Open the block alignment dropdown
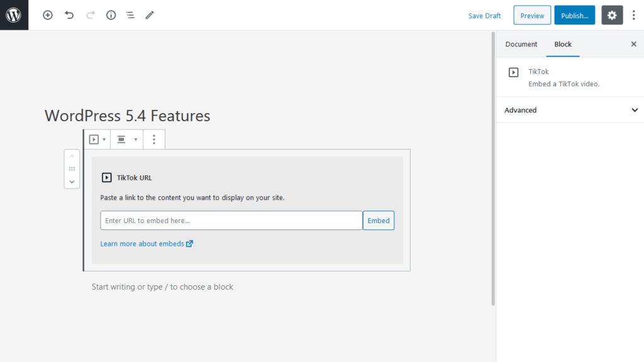This screenshot has width=644, height=362. (127, 140)
